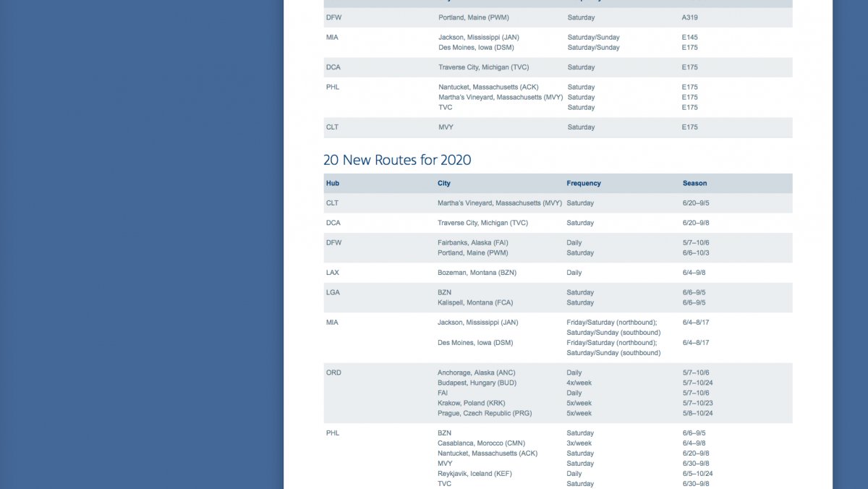Select the "E145" aircraft cell

690,38
